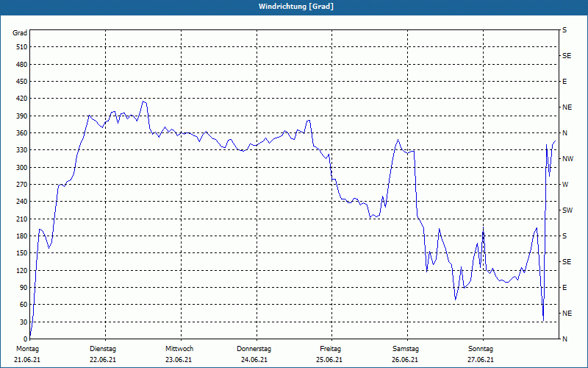
Task: Select the 60 tick label on the degree axis
Action: [24, 305]
